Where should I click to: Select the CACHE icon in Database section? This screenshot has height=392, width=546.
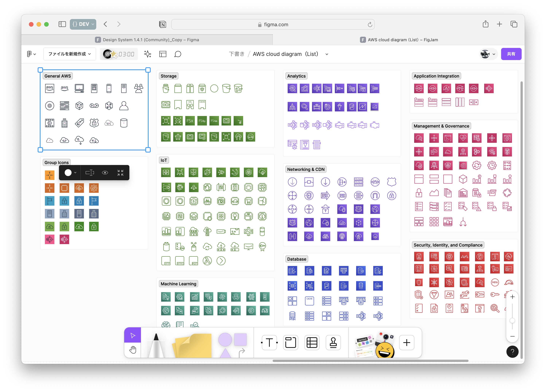309,301
